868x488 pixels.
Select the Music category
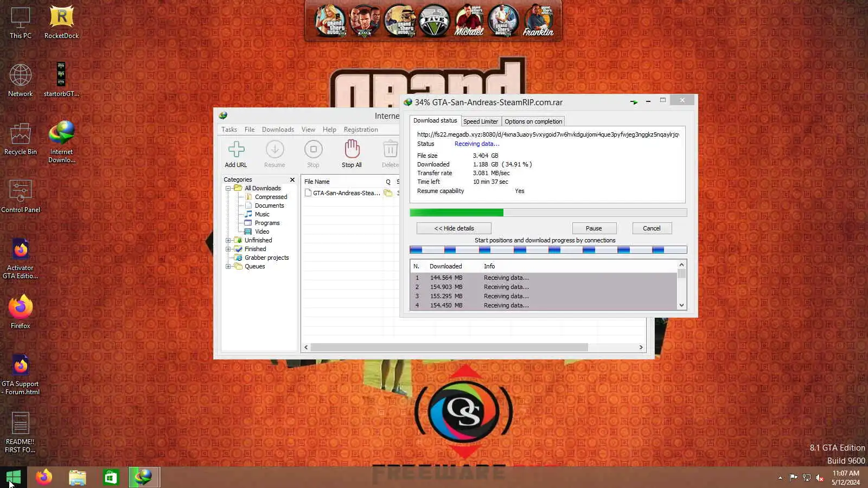(x=262, y=214)
